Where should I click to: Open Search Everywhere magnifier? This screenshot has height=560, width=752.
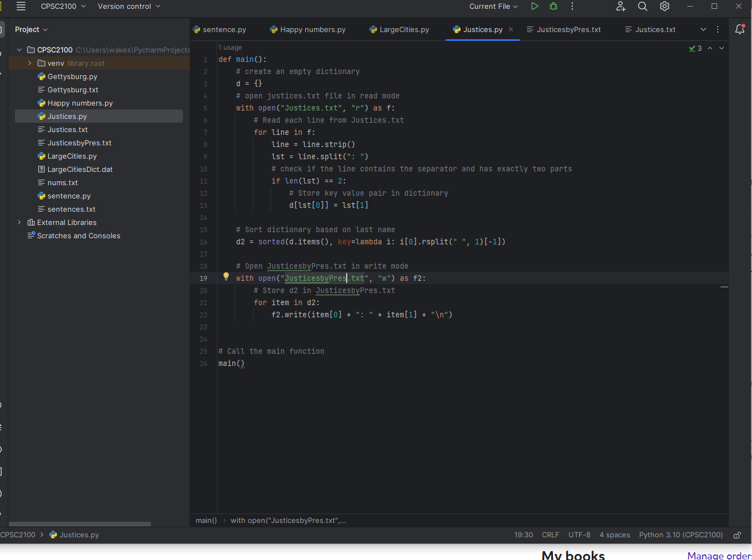643,6
